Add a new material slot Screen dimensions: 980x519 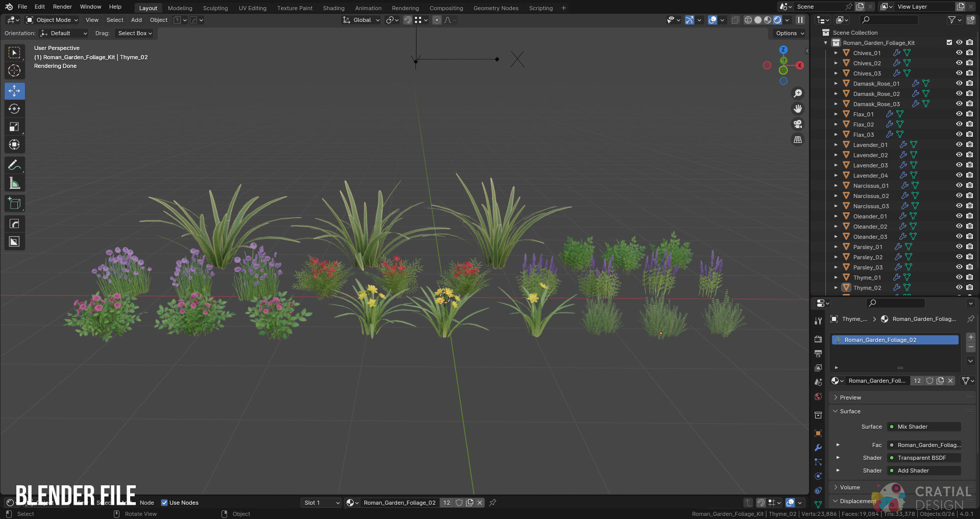pyautogui.click(x=971, y=337)
